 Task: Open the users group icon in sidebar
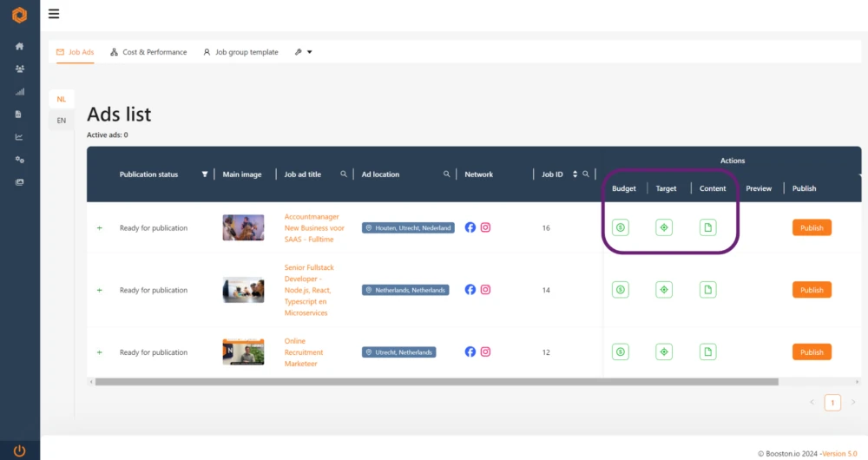[19, 69]
